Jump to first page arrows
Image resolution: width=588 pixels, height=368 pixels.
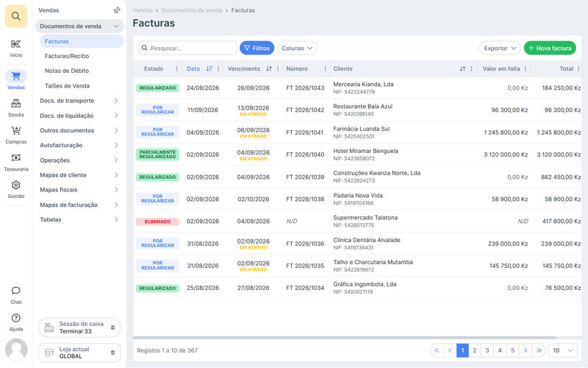coord(437,350)
